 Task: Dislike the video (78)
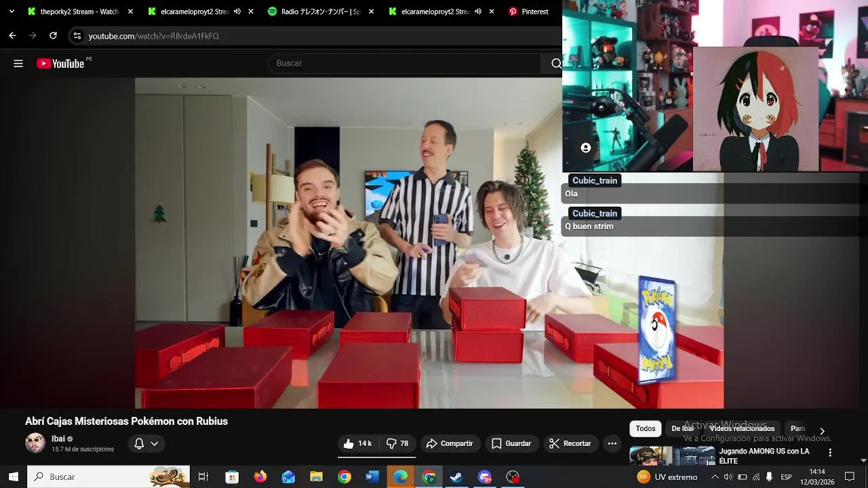tap(397, 443)
